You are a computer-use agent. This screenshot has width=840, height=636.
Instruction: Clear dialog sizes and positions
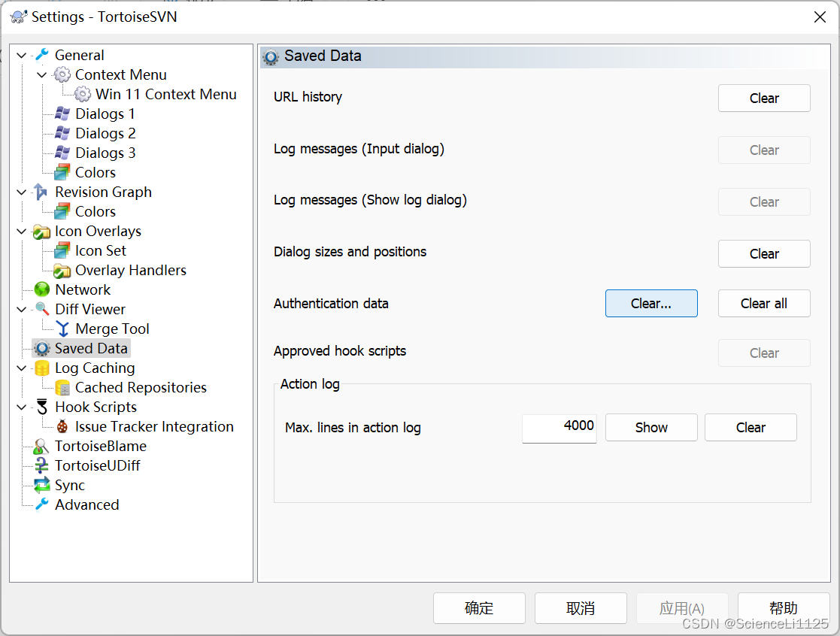pos(764,254)
